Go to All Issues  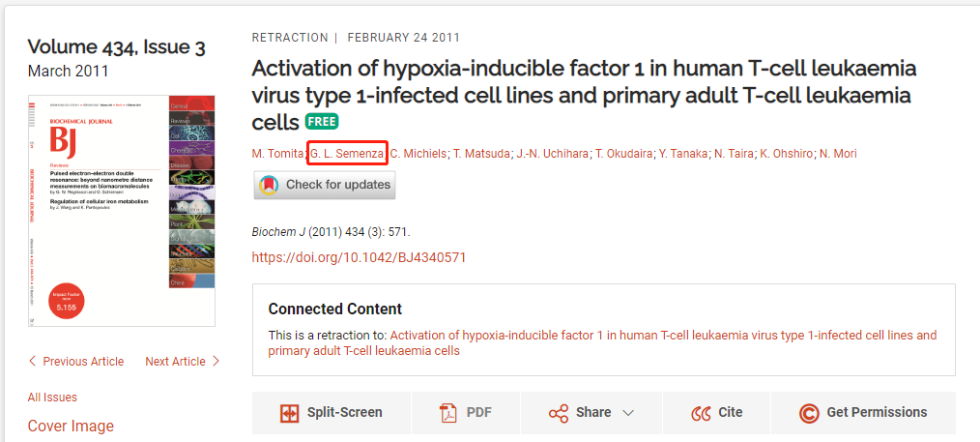pos(52,397)
